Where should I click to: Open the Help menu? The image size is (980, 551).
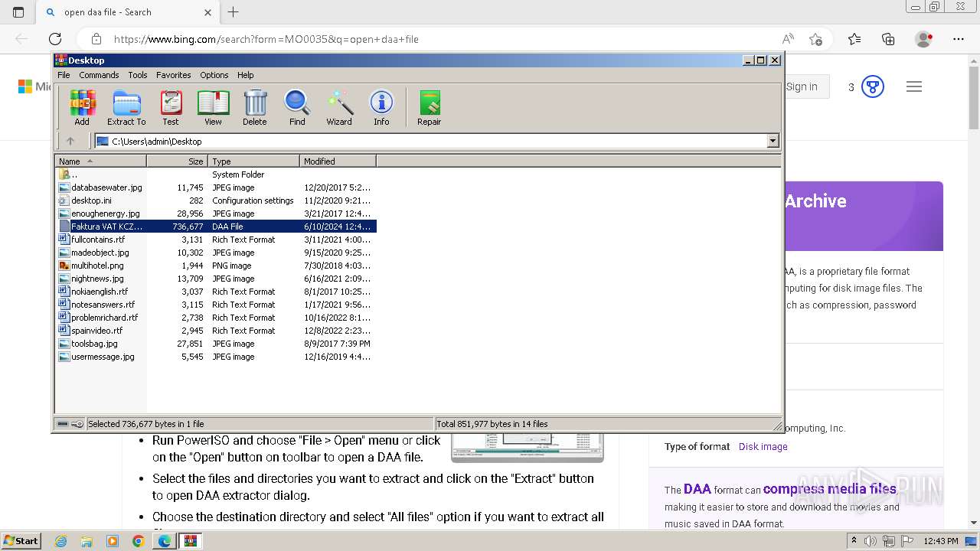[x=245, y=75]
